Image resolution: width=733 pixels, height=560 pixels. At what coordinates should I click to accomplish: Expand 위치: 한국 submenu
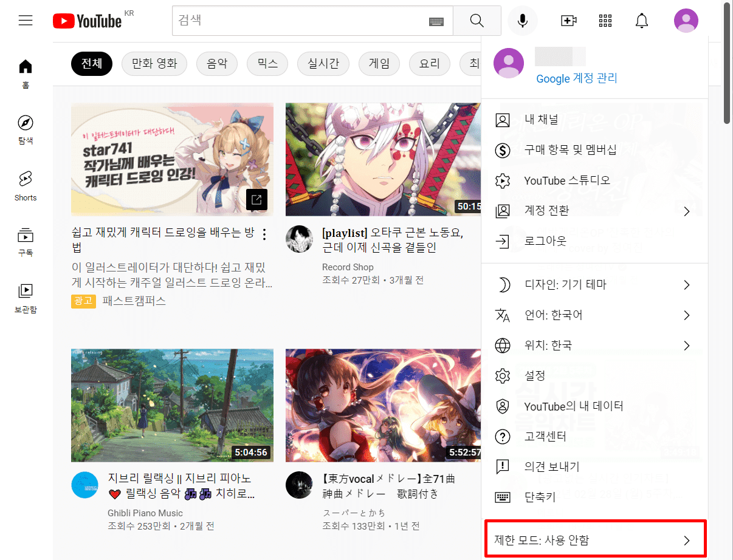tap(594, 346)
